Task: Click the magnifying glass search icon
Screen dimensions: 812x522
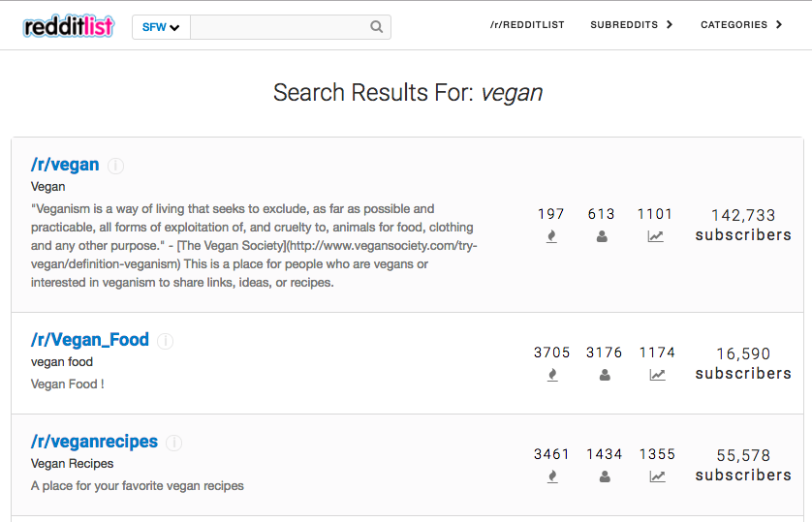Action: click(x=377, y=27)
